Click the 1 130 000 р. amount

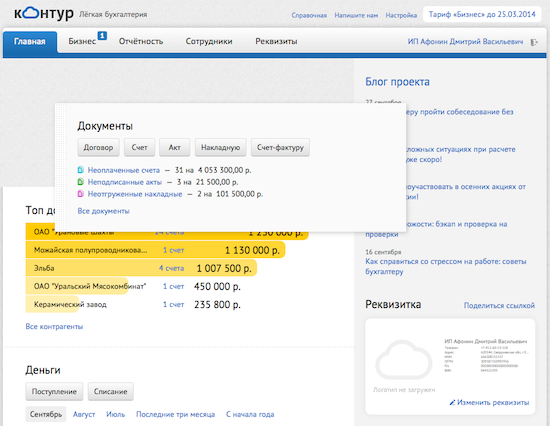tap(252, 250)
